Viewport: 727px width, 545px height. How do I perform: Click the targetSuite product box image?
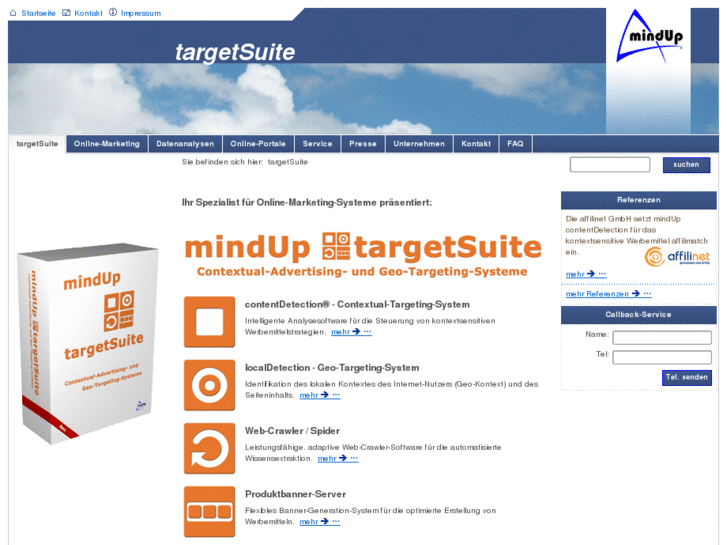(88, 343)
